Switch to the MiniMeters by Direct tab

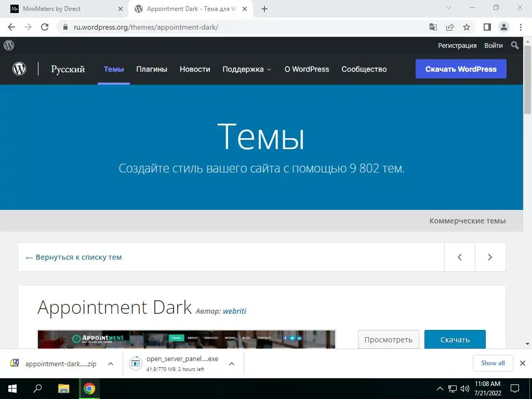coord(64,9)
